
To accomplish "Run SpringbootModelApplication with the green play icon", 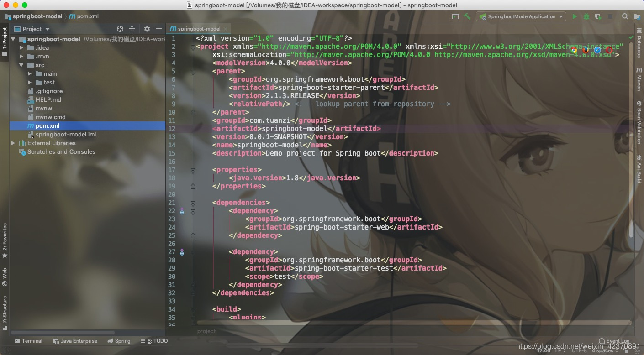I will [x=575, y=16].
